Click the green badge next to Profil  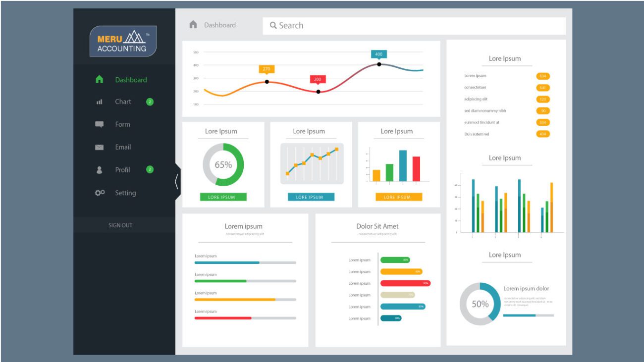point(150,170)
